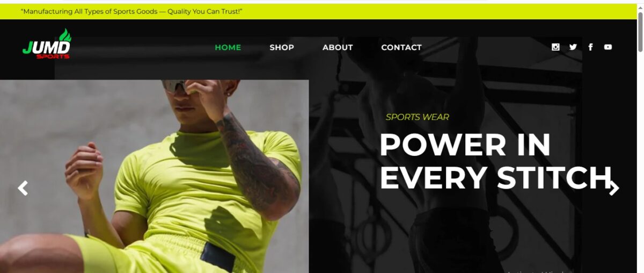644x273 pixels.
Task: Open the SHOP menu item
Action: 282,47
